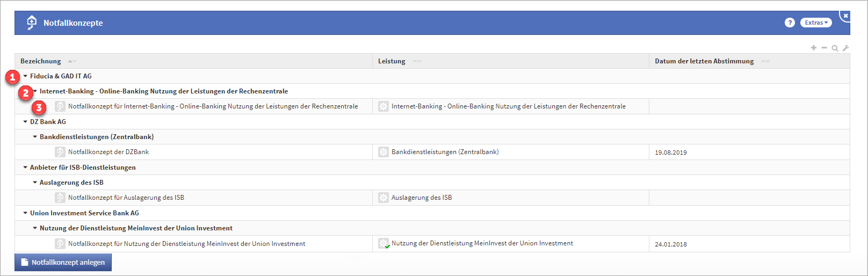Viewport: 868px width, 276px height.
Task: Open the Extras dropdown menu
Action: [x=816, y=23]
